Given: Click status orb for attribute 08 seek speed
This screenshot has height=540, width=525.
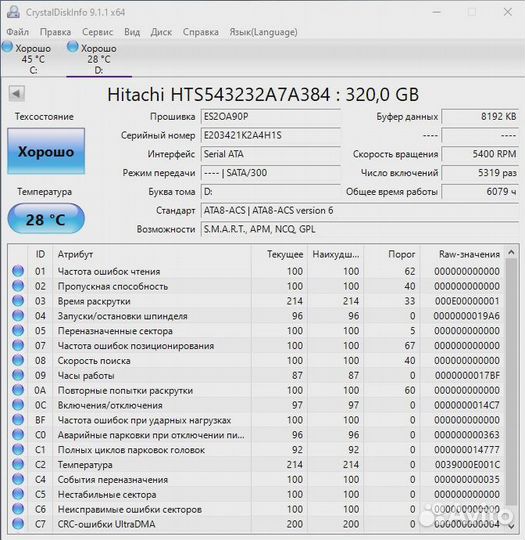Looking at the screenshot, I should point(18,360).
